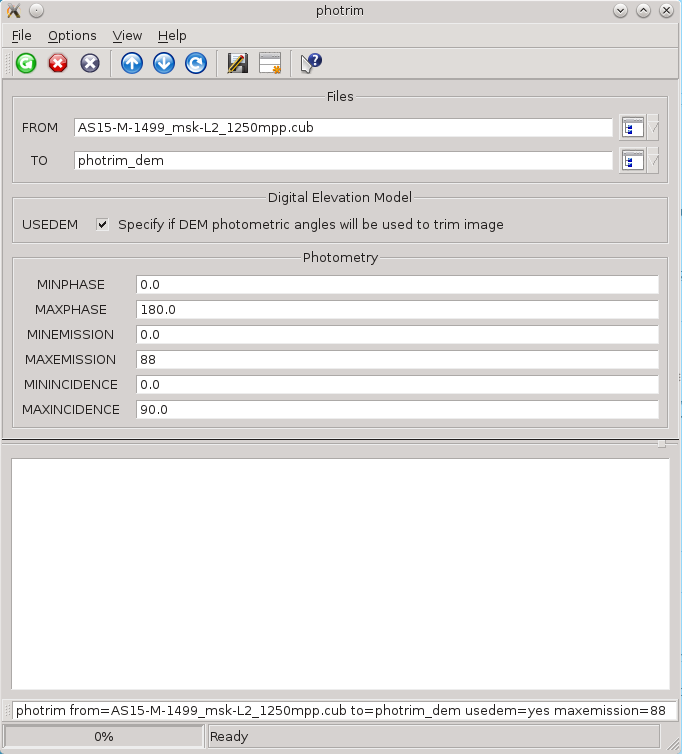Open the Options menu
The height and width of the screenshot is (754, 682).
click(x=72, y=35)
